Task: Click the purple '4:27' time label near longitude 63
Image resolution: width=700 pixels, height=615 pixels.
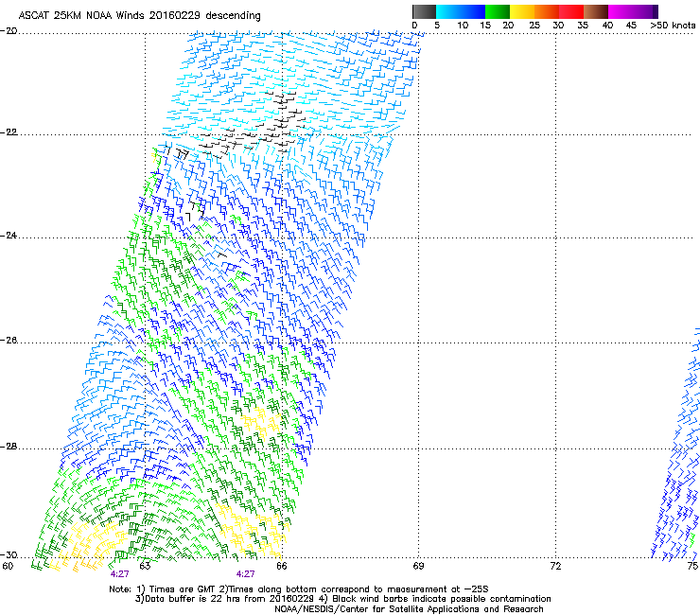Action: pyautogui.click(x=119, y=574)
